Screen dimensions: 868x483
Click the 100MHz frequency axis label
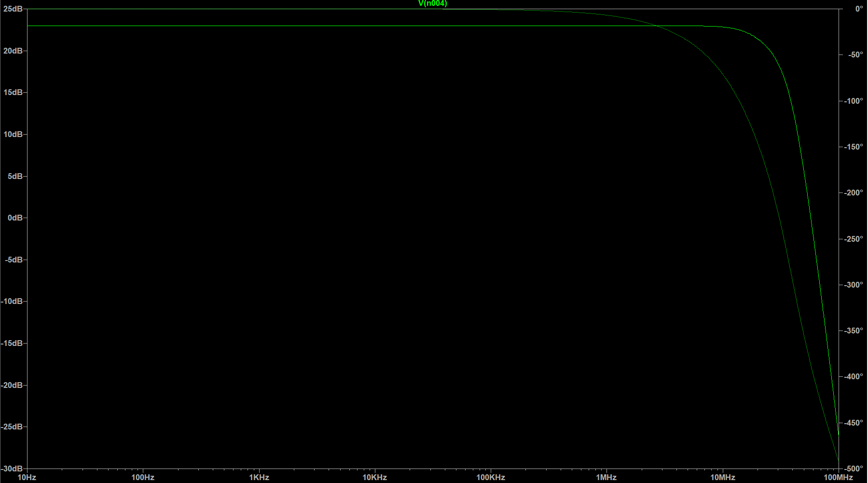tap(839, 477)
